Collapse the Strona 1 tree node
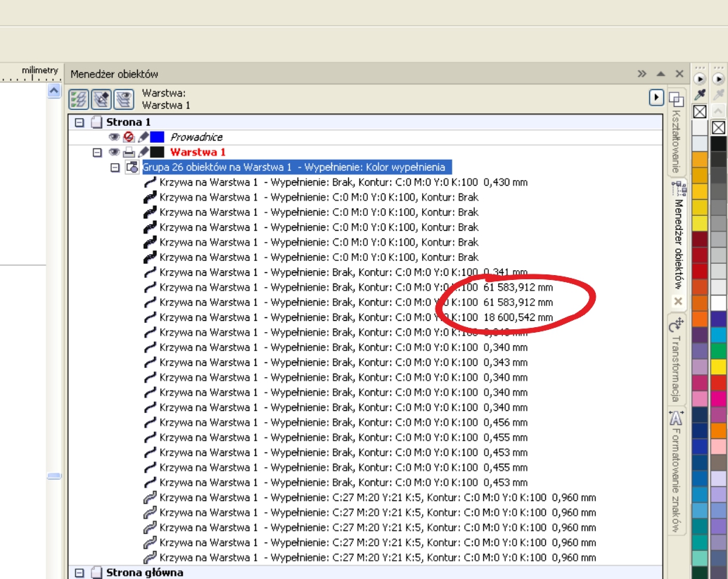 [79, 122]
